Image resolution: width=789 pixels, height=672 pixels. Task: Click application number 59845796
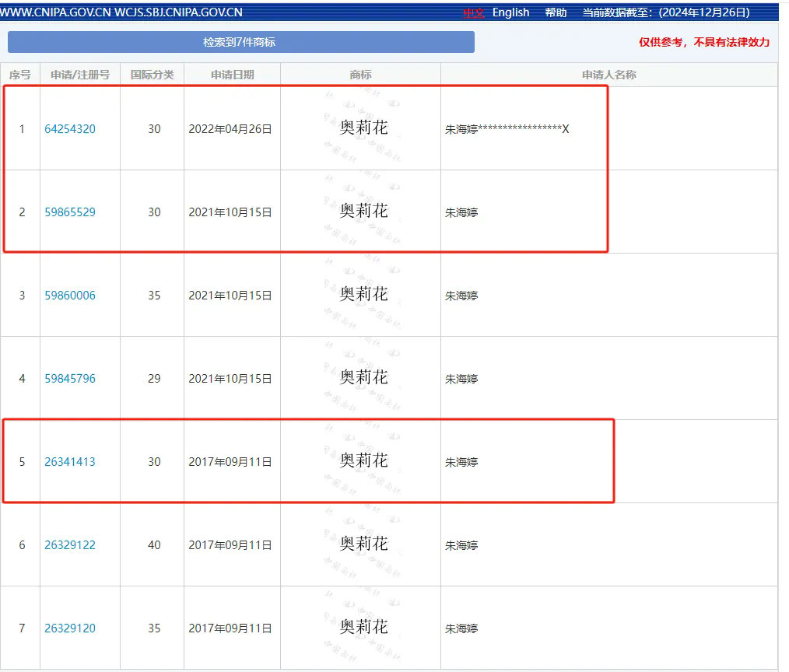click(70, 379)
